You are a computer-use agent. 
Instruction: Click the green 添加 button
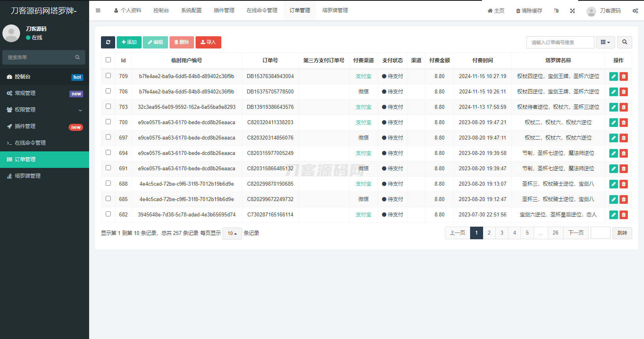click(x=129, y=42)
